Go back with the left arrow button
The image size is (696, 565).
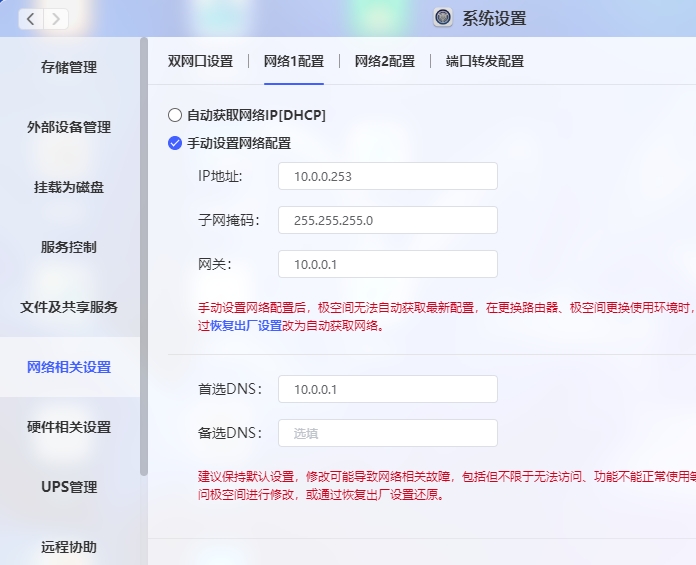point(31,19)
